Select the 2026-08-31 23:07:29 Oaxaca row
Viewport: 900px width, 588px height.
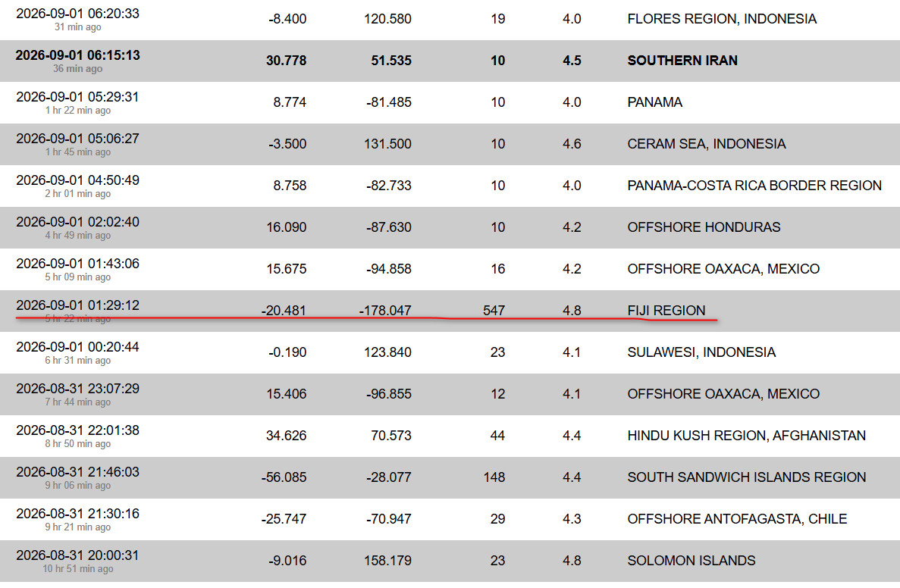coord(450,394)
